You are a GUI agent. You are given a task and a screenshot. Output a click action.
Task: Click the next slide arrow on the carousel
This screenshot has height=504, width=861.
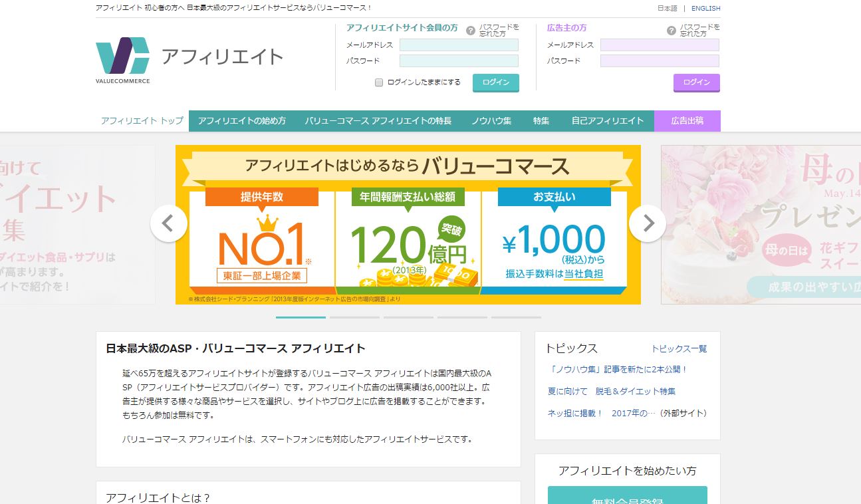648,224
